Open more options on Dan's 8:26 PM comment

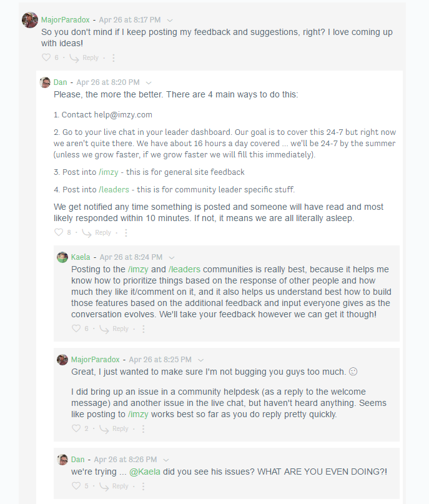tap(143, 486)
